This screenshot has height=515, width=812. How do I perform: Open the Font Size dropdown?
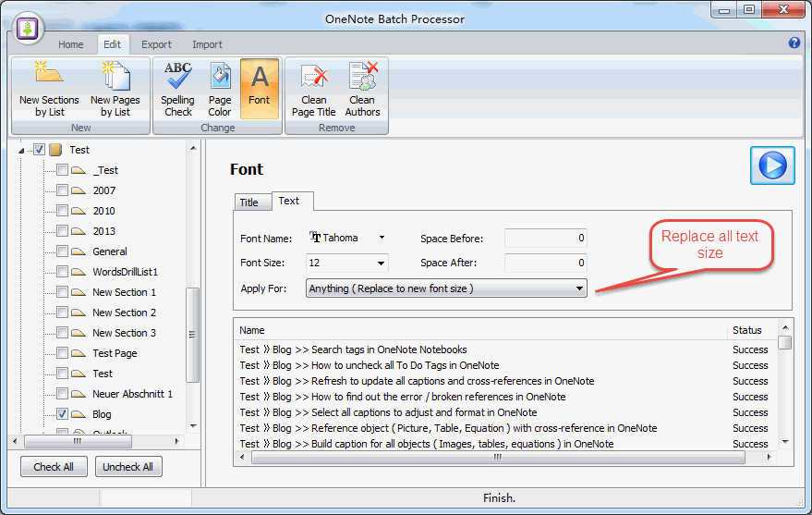381,263
